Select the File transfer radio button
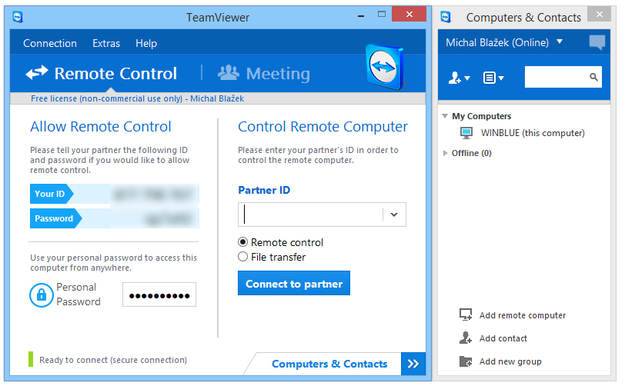The height and width of the screenshot is (386, 625). (243, 257)
